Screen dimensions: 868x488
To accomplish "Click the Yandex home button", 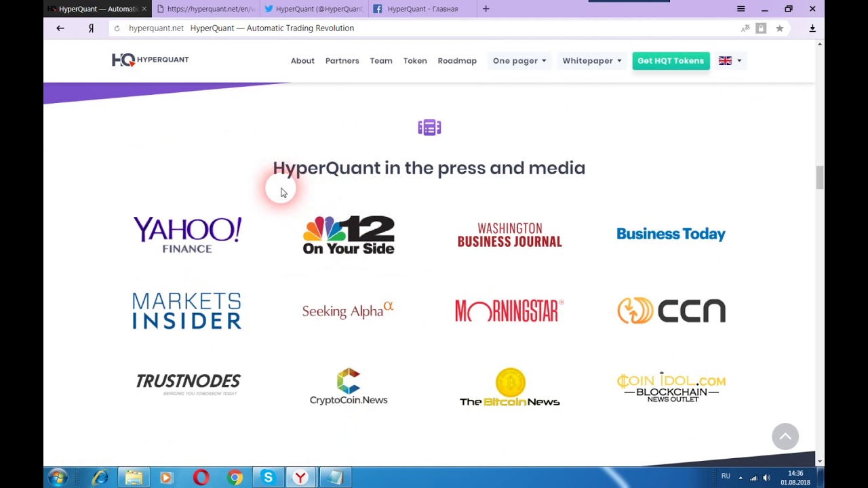I will coord(91,28).
